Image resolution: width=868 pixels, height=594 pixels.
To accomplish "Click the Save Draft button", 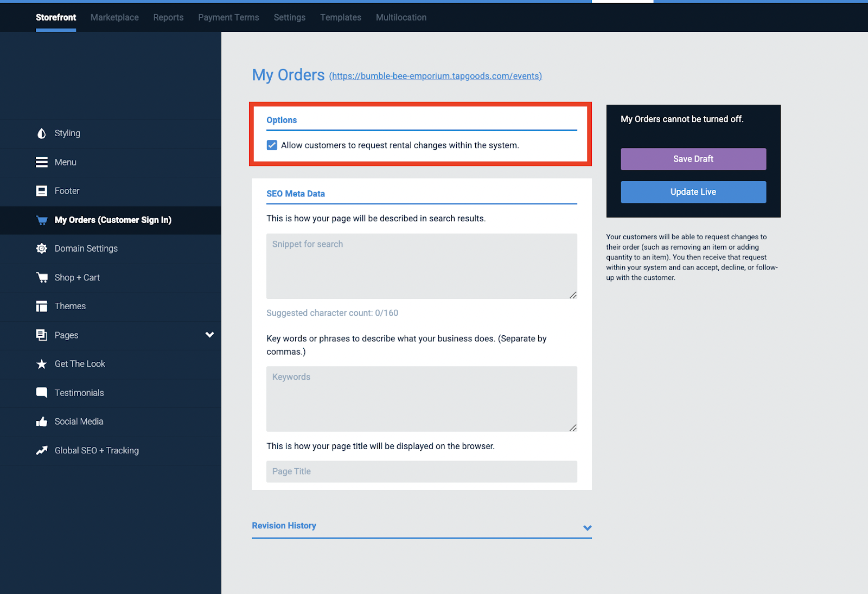I will [693, 159].
